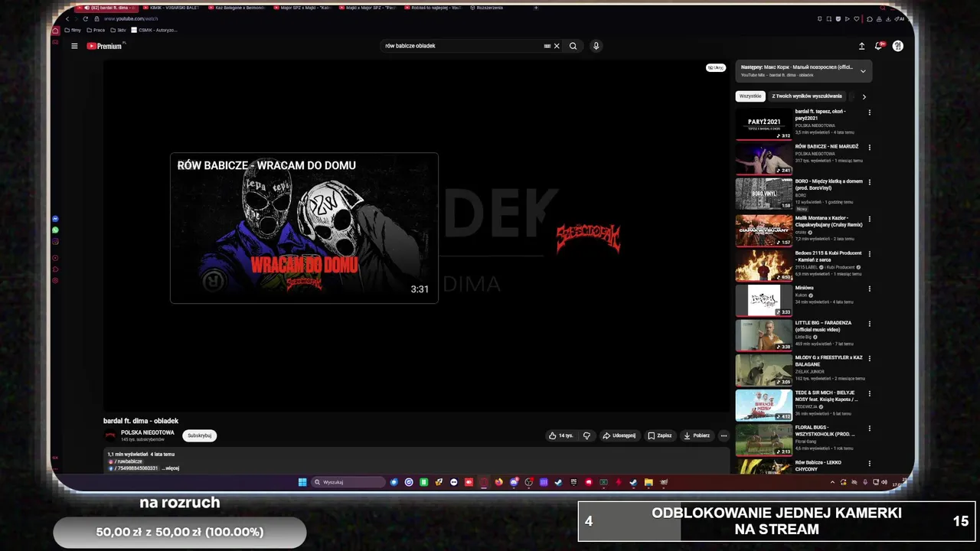Screen dimensions: 980x551
Task: Click the Wyszukaj taskbar search box
Action: 348,482
